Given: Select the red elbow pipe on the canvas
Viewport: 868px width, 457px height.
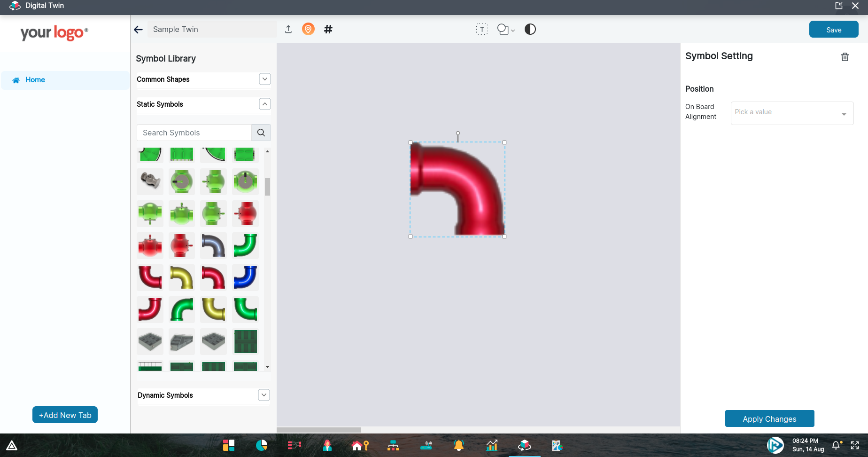Looking at the screenshot, I should (x=457, y=189).
